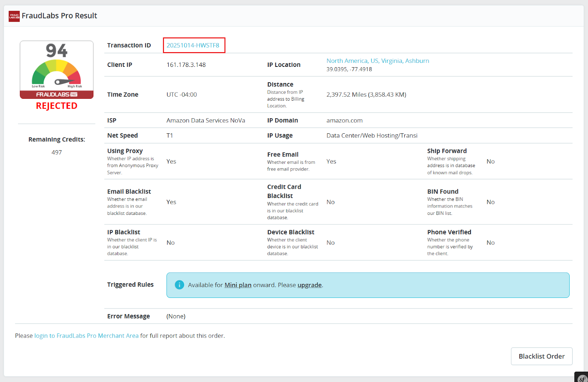Open login to FraudLabs Pro Merchant Area link
This screenshot has height=382, width=588.
tap(86, 336)
